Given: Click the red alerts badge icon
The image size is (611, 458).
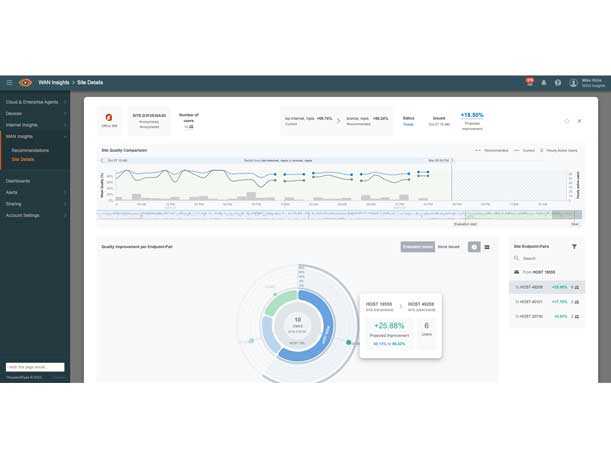Looking at the screenshot, I should pyautogui.click(x=530, y=82).
